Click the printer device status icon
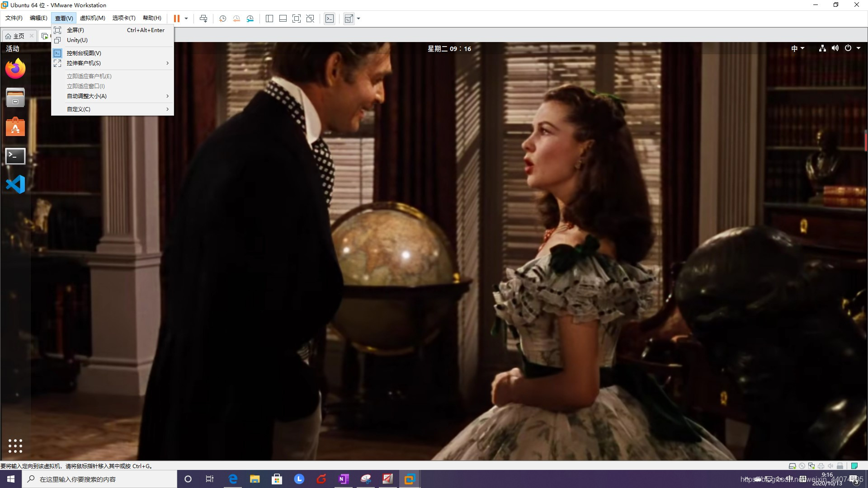The image size is (868, 488). tap(821, 466)
